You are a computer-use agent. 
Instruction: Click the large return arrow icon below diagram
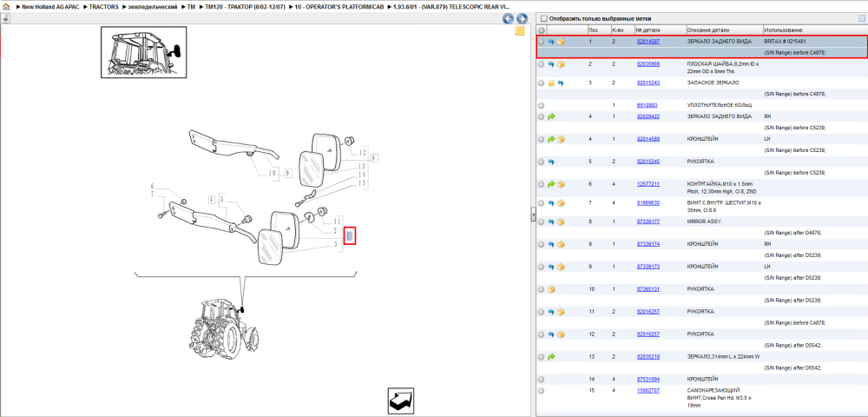[x=401, y=400]
